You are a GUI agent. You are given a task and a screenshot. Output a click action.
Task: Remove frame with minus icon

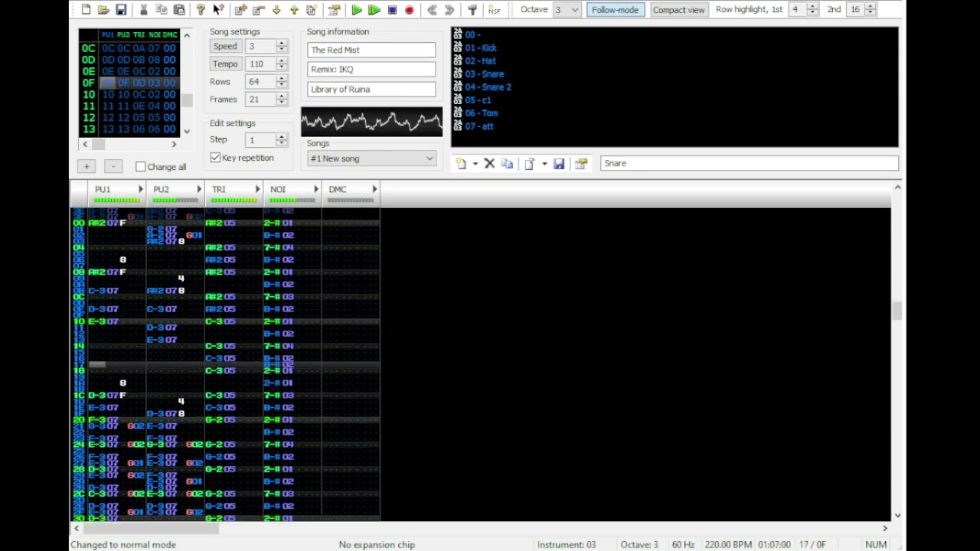coord(258,10)
